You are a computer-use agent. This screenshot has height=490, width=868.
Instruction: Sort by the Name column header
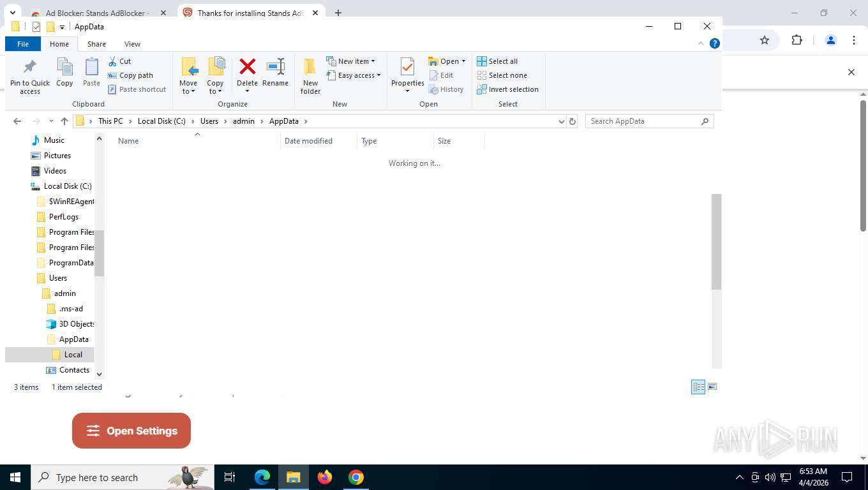tap(197, 141)
